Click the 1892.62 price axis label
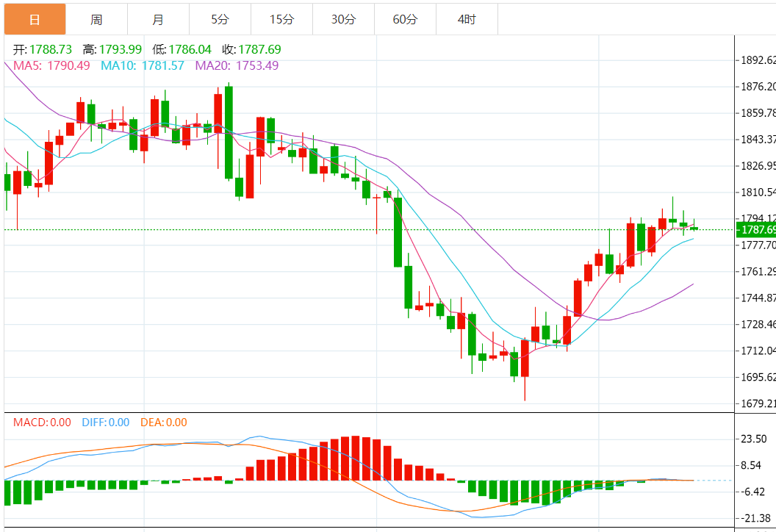This screenshot has height=532, width=776. (x=758, y=60)
